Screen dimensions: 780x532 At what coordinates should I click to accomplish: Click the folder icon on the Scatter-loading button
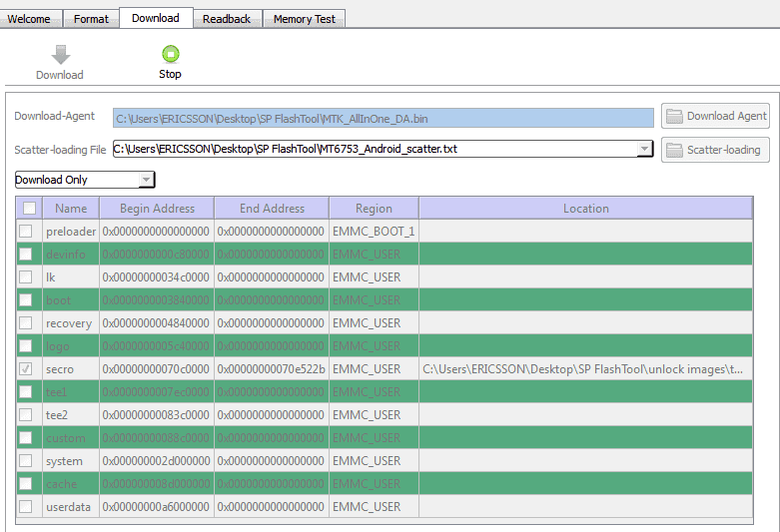pyautogui.click(x=674, y=150)
